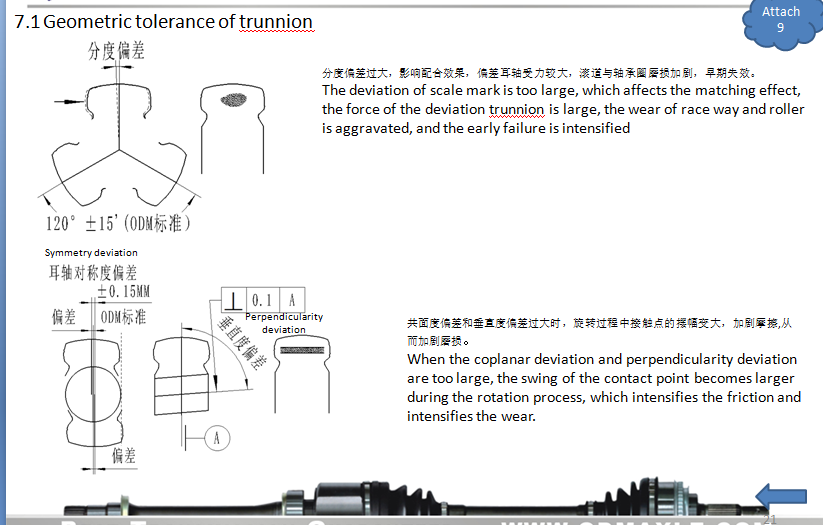Image resolution: width=823 pixels, height=525 pixels.
Task: Click the '±0.15MM' tolerance value
Action: [124, 291]
